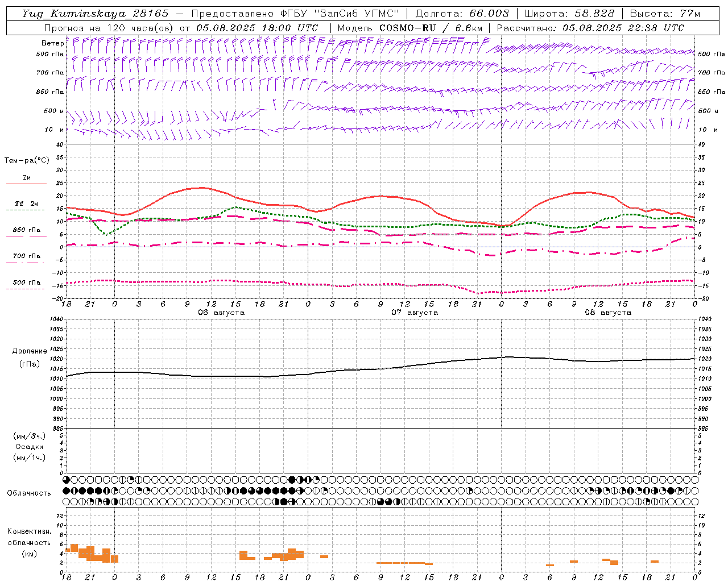Image resolution: width=728 pixels, height=582 pixels.
Task: Click the Td 2м dew point legend entry
Action: click(x=26, y=203)
